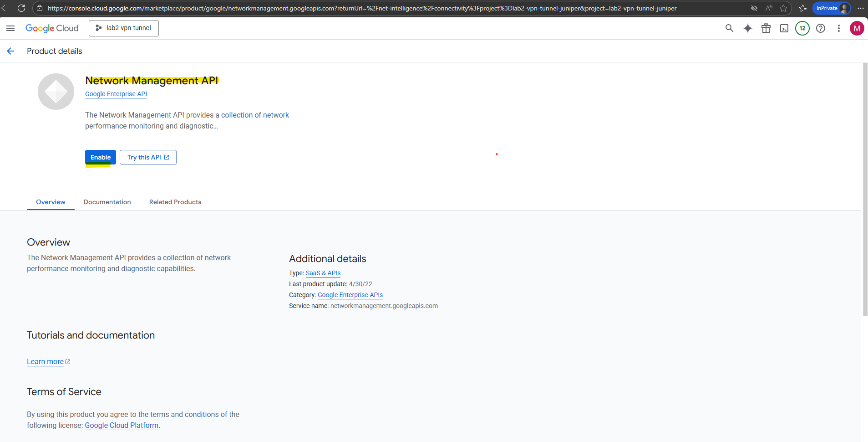Click the Additional details heading
868x442 pixels.
(x=328, y=258)
